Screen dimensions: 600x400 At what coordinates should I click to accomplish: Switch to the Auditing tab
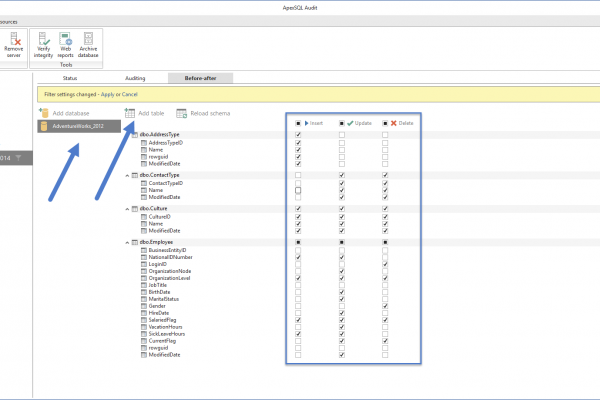point(135,78)
